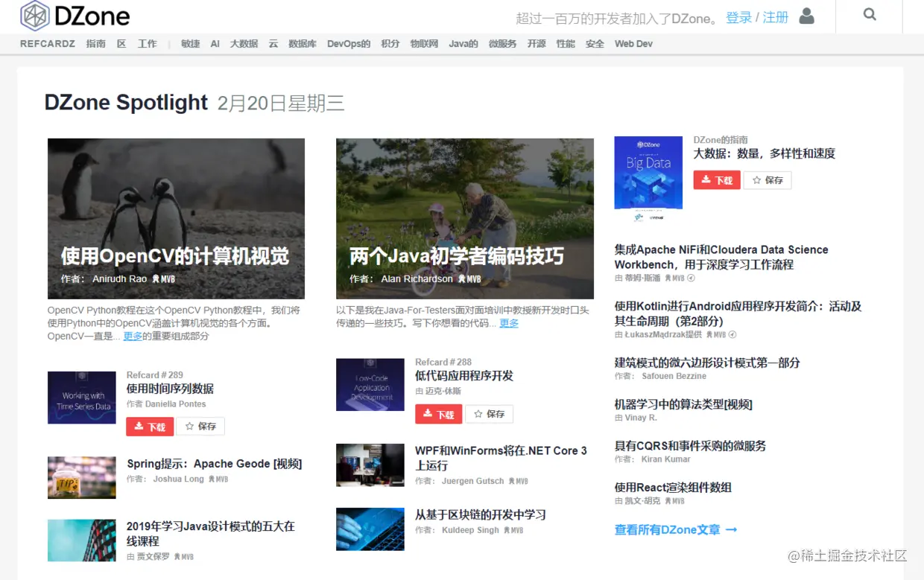This screenshot has width=924, height=580.
Task: Click the 登录 login link
Action: click(738, 18)
